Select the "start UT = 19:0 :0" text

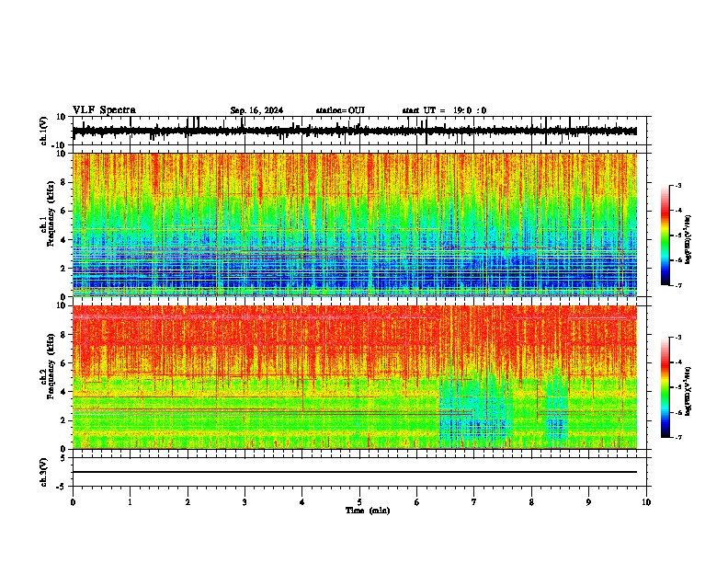pos(444,110)
